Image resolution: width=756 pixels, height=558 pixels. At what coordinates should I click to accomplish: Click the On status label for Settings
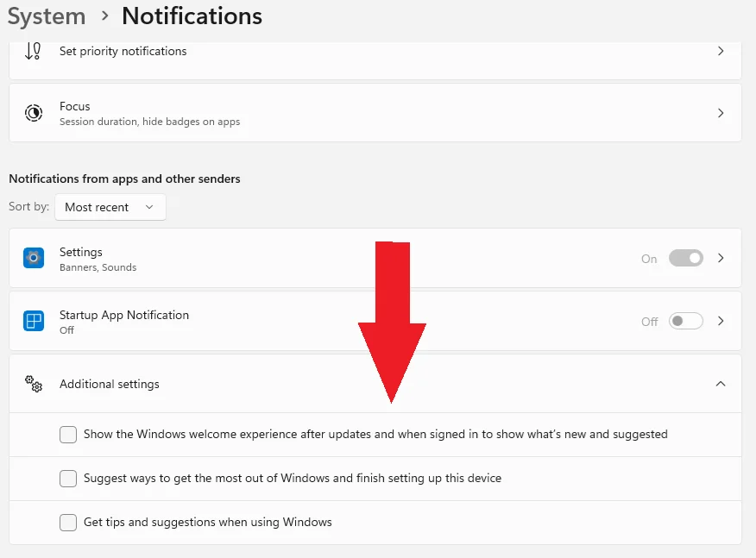(x=649, y=259)
